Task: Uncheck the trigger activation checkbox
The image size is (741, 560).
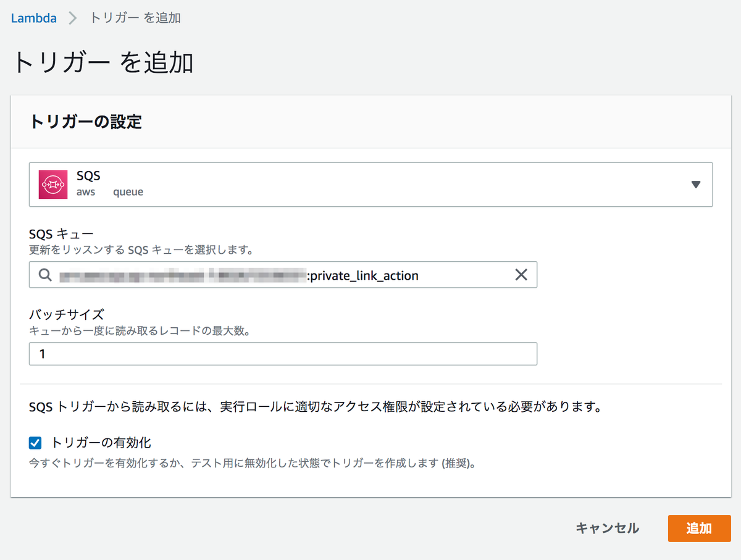Action: pos(35,442)
